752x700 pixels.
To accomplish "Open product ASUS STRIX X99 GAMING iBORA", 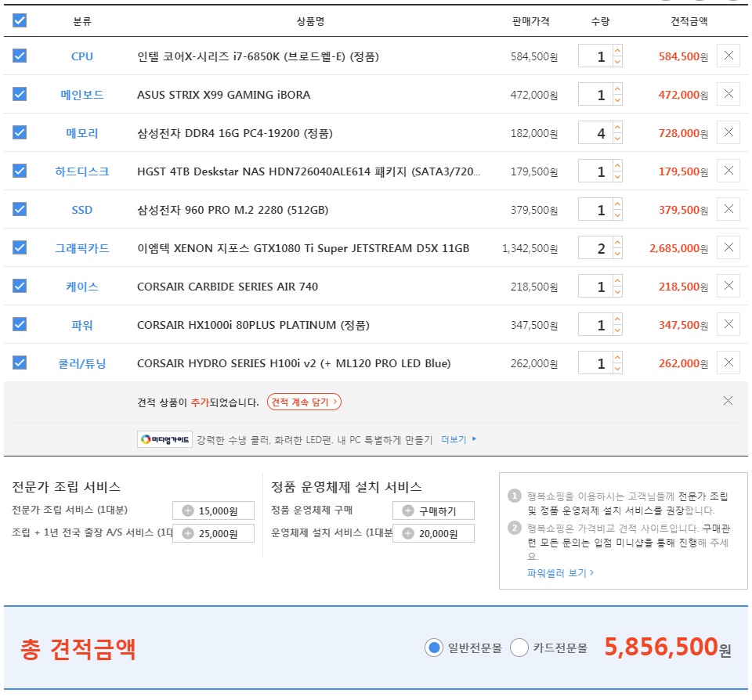I will (x=223, y=95).
